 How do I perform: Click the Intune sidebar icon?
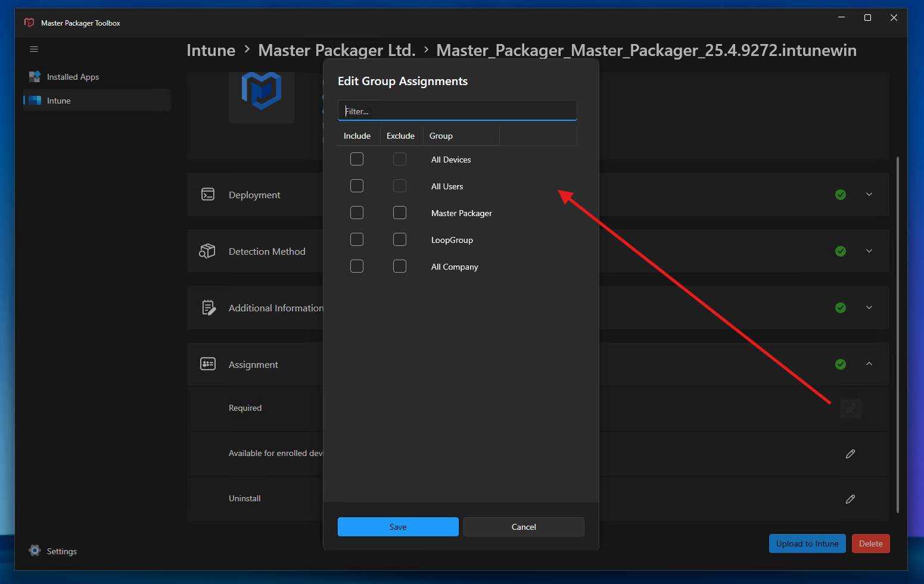[x=35, y=101]
